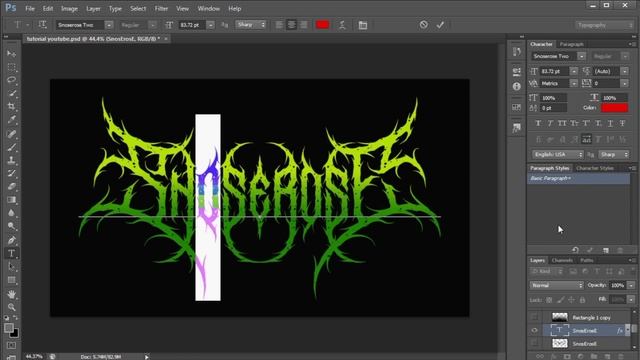Viewport: 640px width, 360px height.
Task: Left align the text
Action: tap(279, 25)
